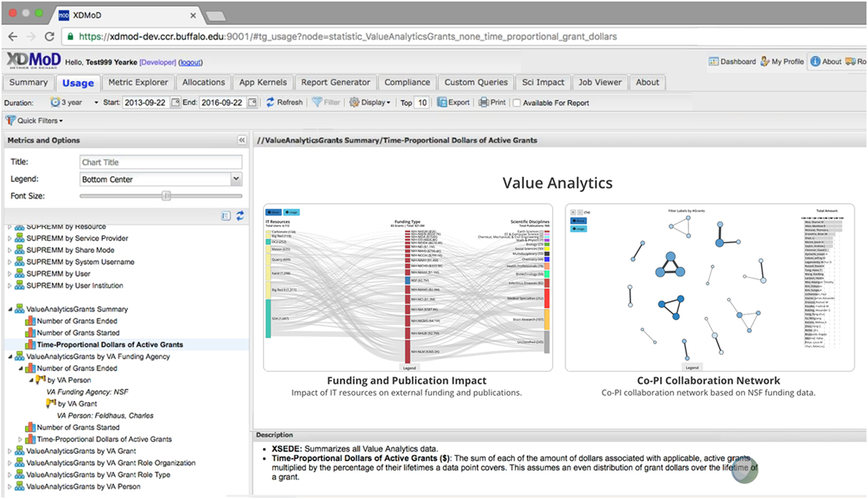Open My Profile
Image resolution: width=868 pixels, height=499 pixels.
pos(782,61)
